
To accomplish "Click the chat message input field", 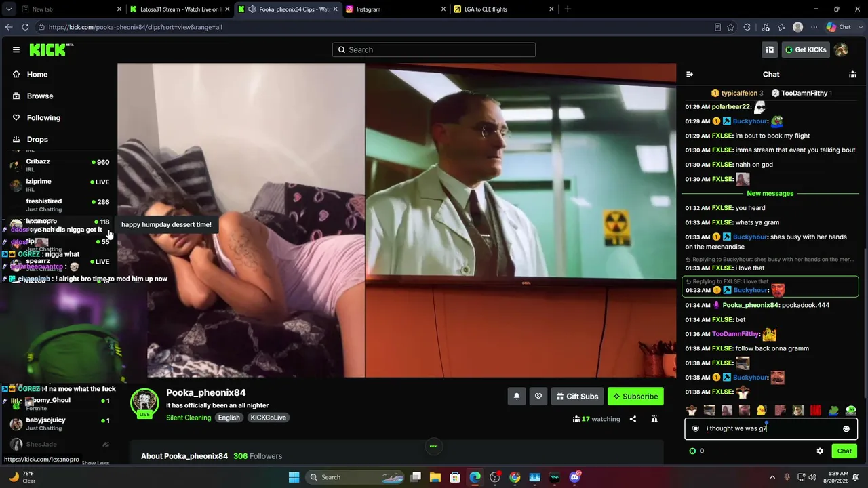I will click(771, 428).
